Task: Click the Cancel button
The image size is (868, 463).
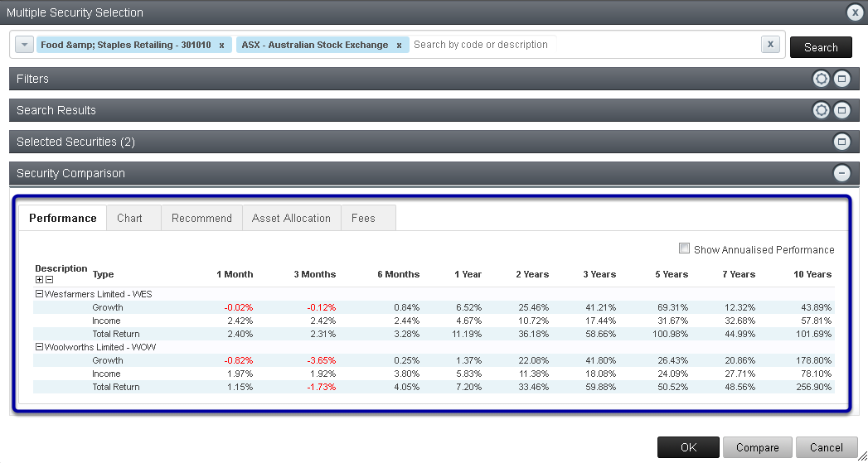Action: [x=826, y=447]
